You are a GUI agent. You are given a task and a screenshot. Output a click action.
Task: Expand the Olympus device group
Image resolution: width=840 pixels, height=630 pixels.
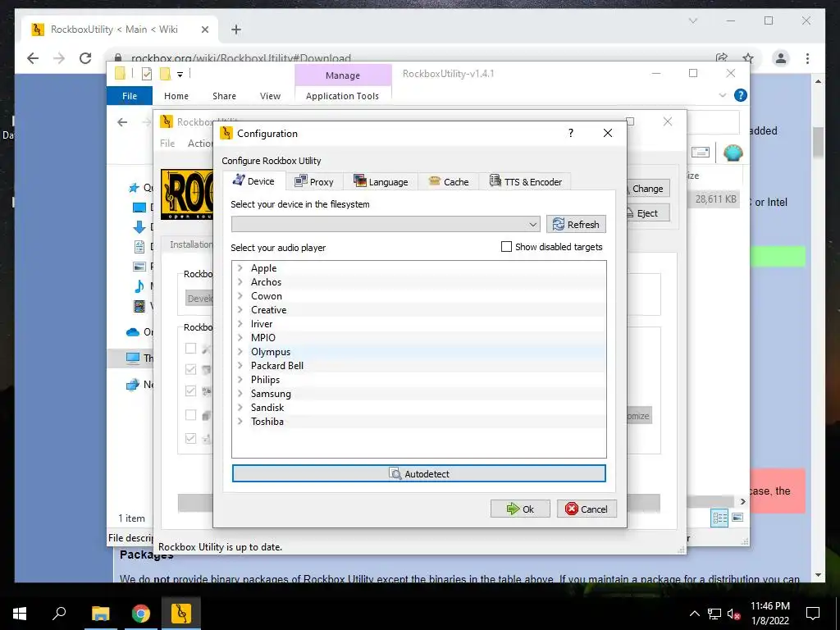point(240,351)
